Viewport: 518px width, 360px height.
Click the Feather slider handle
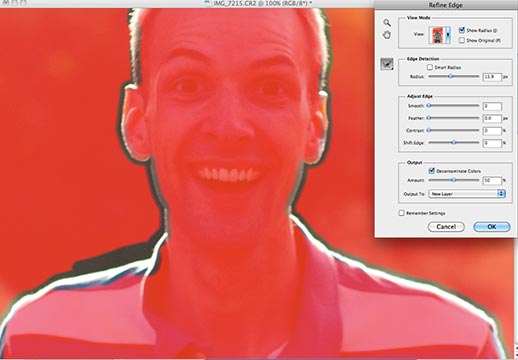pos(429,118)
